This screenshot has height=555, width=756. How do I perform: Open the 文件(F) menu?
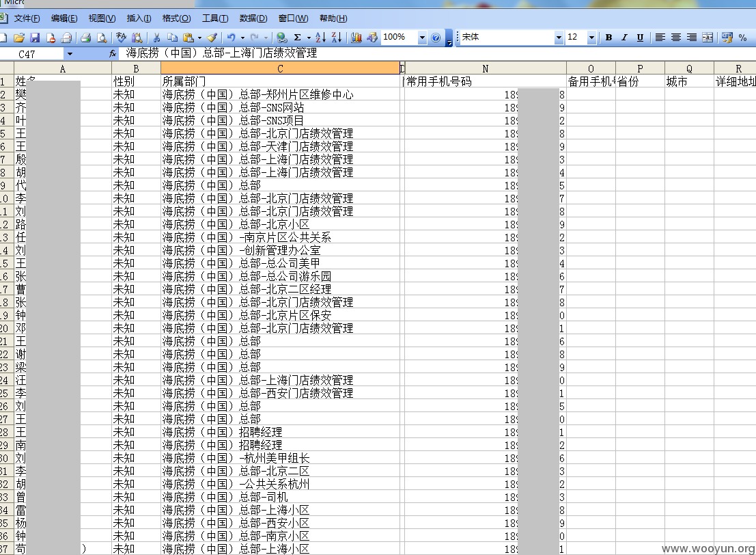coord(27,18)
